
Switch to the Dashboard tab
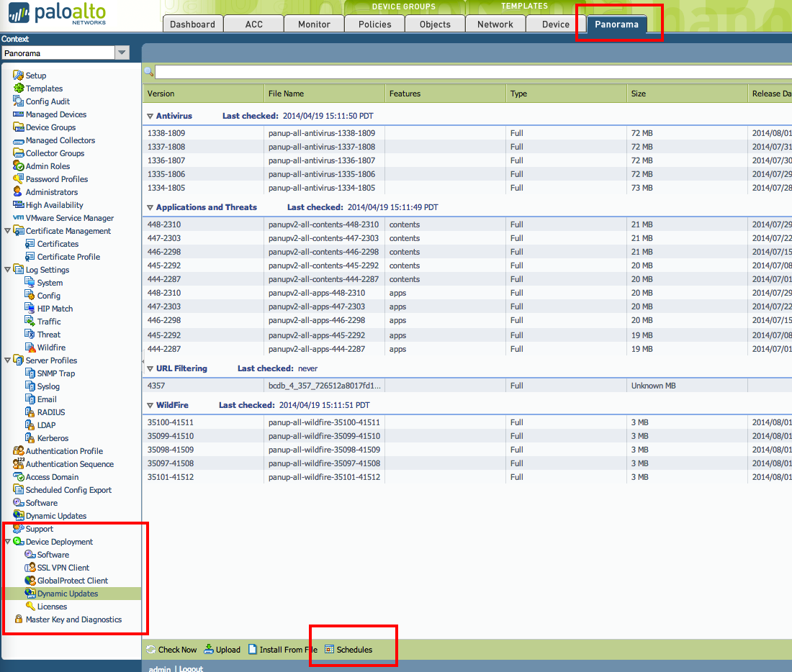(192, 24)
